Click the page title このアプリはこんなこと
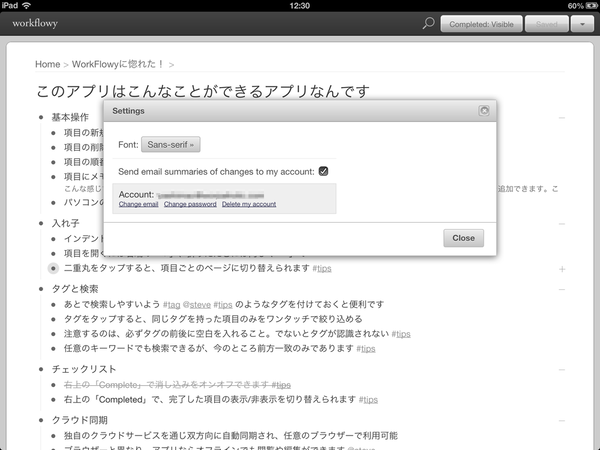The width and height of the screenshot is (600, 450). [x=203, y=91]
